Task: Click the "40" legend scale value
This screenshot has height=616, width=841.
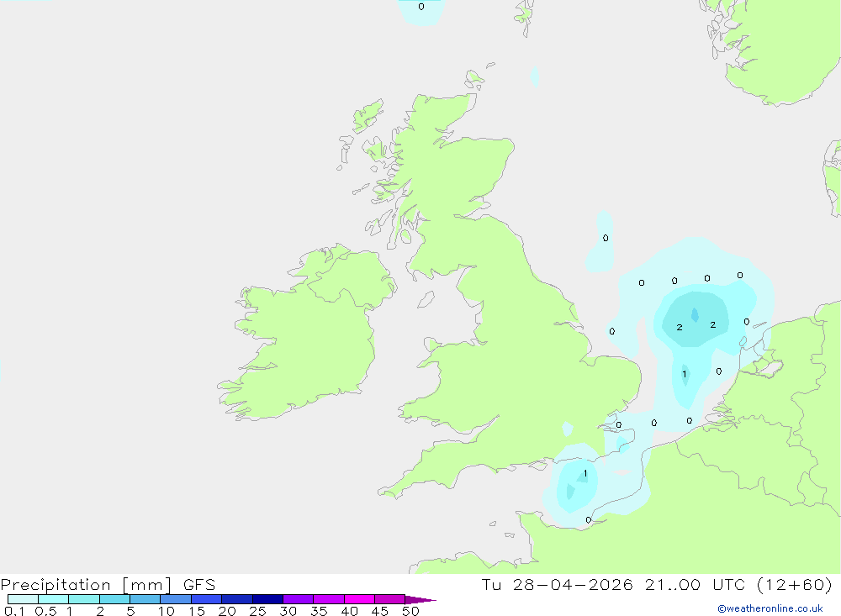Action: pos(350,611)
